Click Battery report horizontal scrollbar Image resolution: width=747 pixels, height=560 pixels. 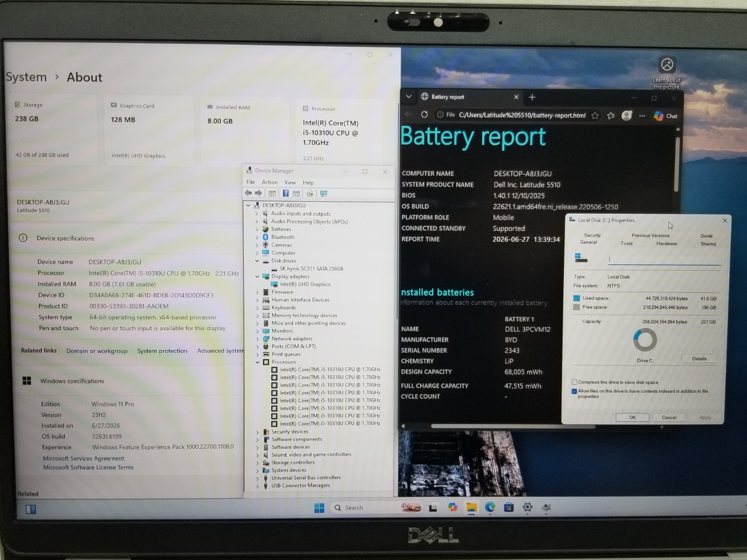pyautogui.click(x=513, y=426)
